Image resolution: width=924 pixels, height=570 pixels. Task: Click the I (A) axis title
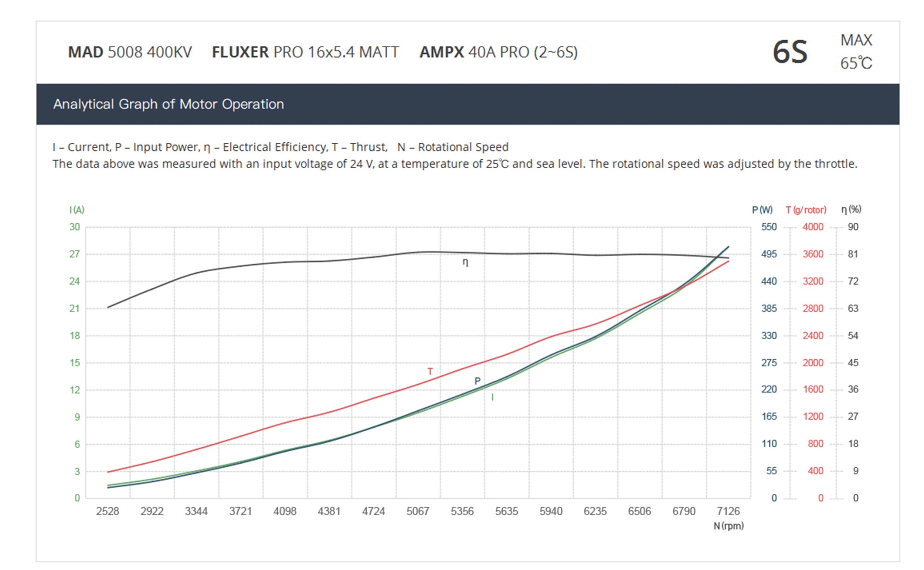[x=77, y=210]
